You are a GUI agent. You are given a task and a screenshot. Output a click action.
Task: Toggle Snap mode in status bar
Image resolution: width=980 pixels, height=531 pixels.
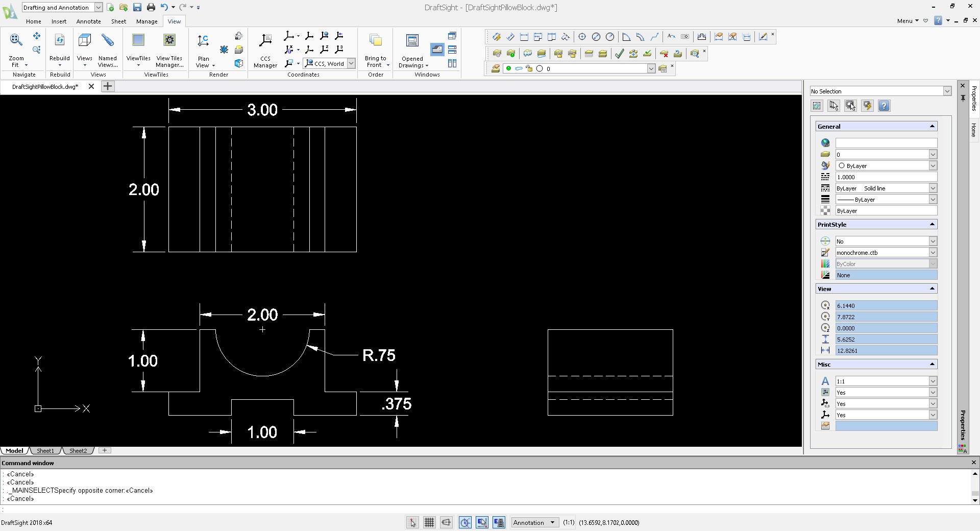coord(412,522)
